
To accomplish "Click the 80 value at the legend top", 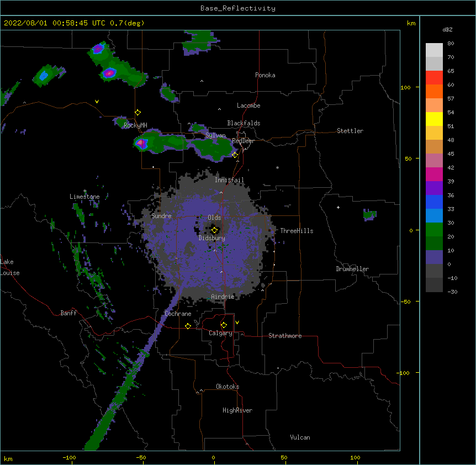I will (x=451, y=44).
